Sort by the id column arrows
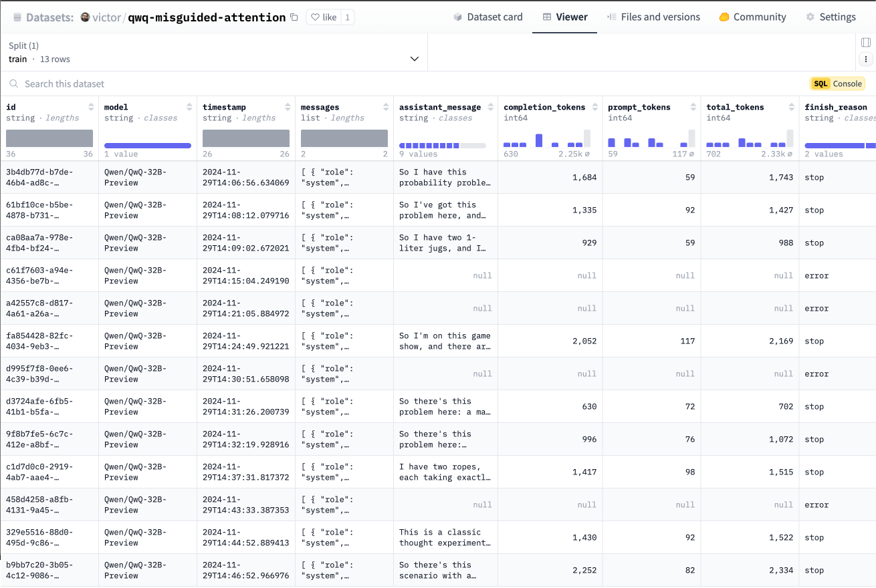 point(91,108)
